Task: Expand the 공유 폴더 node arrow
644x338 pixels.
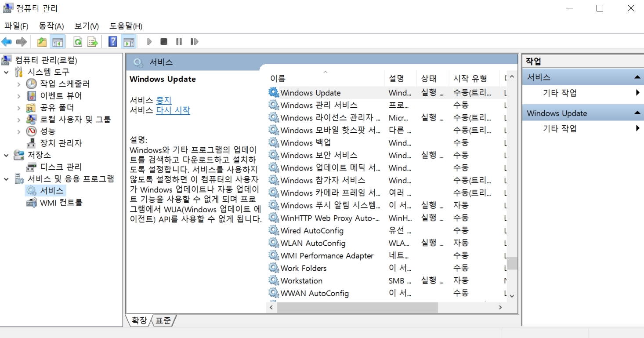Action: [18, 107]
